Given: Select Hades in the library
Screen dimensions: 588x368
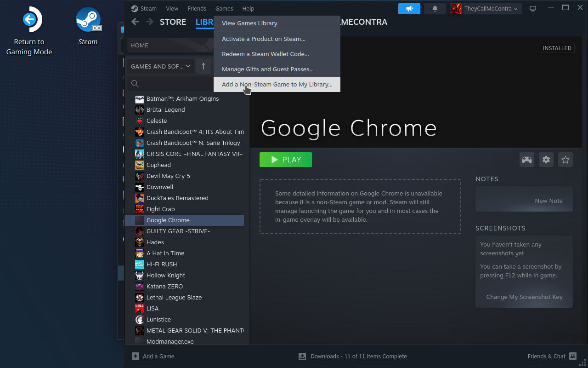Looking at the screenshot, I should (184, 242).
